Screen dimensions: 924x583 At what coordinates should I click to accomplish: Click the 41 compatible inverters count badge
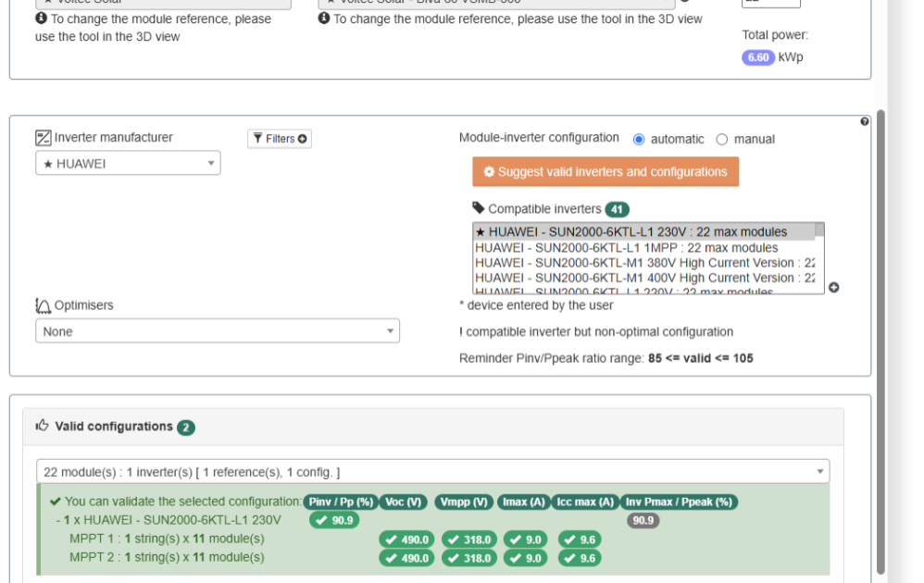tap(617, 209)
